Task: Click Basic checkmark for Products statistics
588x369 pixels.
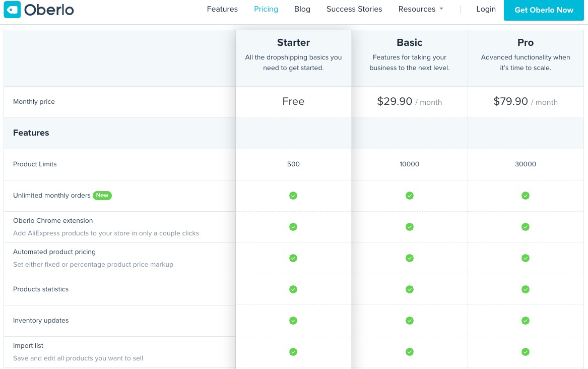Action: click(x=410, y=289)
